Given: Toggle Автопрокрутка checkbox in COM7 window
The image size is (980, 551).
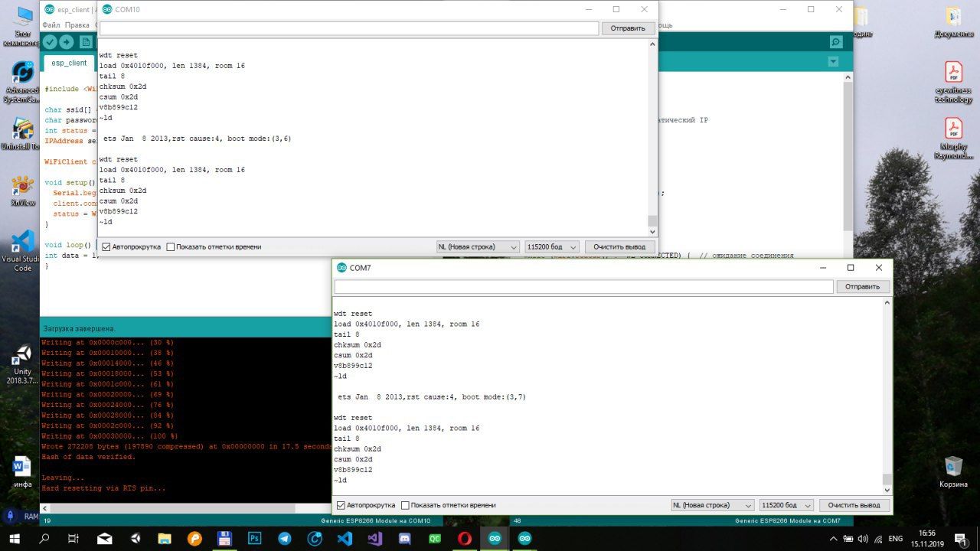Looking at the screenshot, I should (x=341, y=506).
